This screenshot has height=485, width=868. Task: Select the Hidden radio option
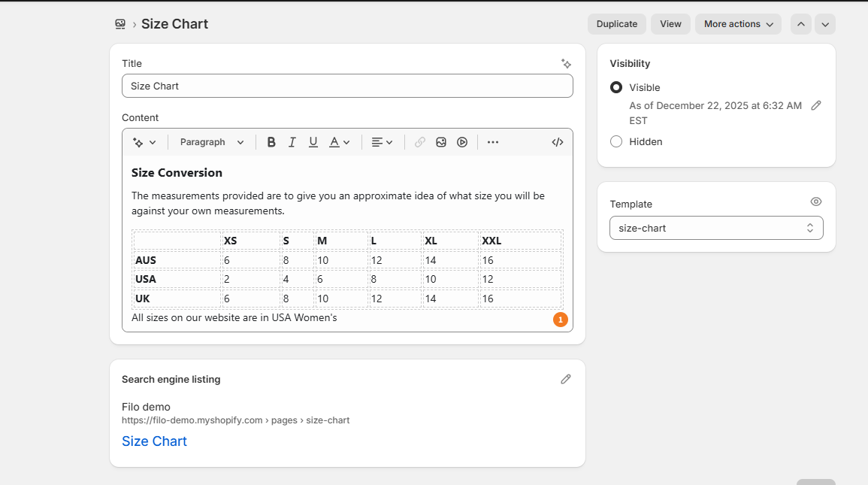point(616,141)
